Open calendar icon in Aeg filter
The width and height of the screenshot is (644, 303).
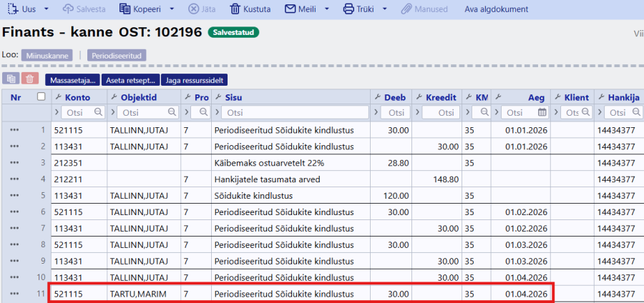point(542,112)
